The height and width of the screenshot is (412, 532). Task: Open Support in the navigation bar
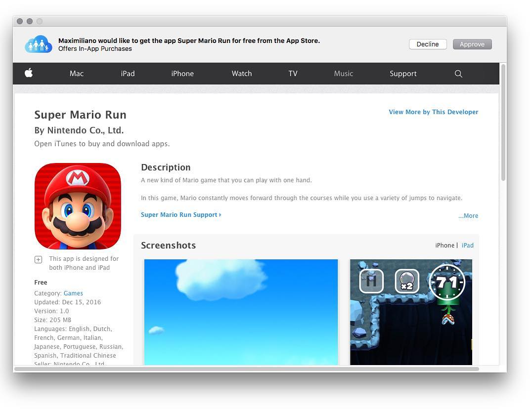coord(403,74)
